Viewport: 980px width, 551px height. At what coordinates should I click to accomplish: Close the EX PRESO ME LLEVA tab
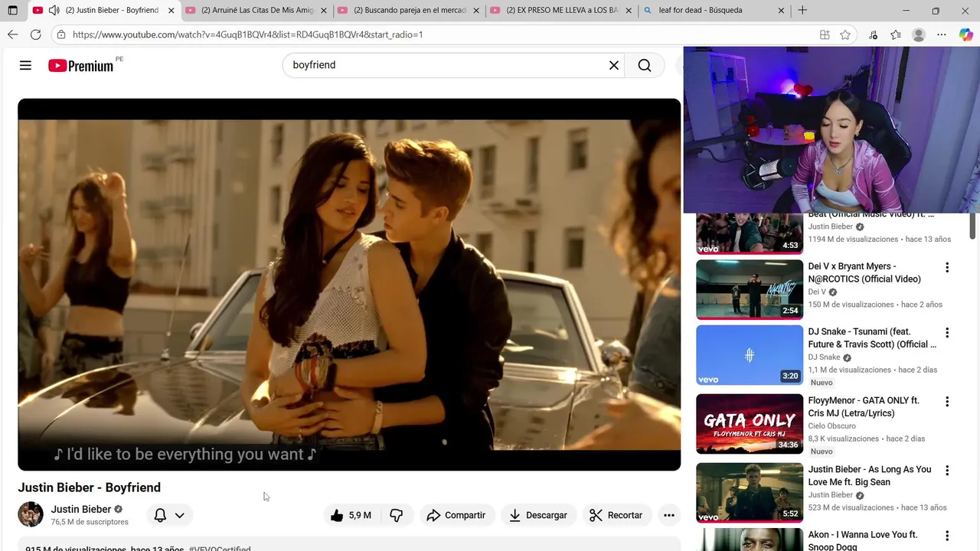coord(629,11)
